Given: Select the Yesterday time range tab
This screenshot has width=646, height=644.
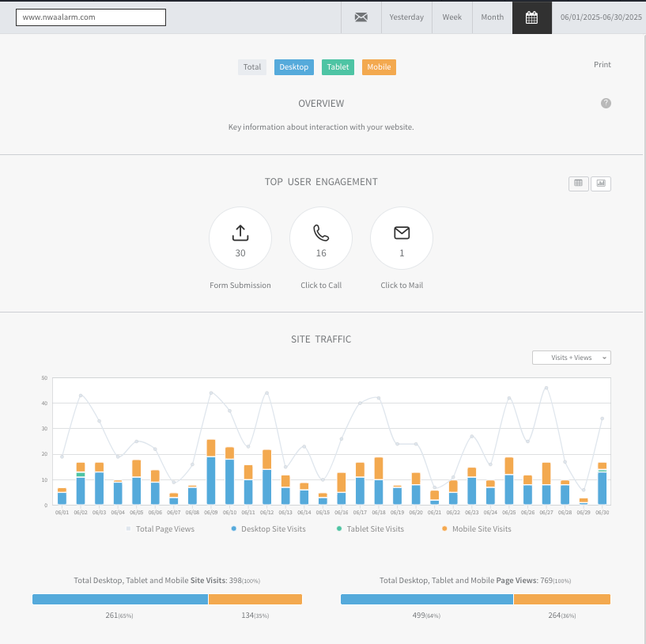Looking at the screenshot, I should tap(406, 17).
